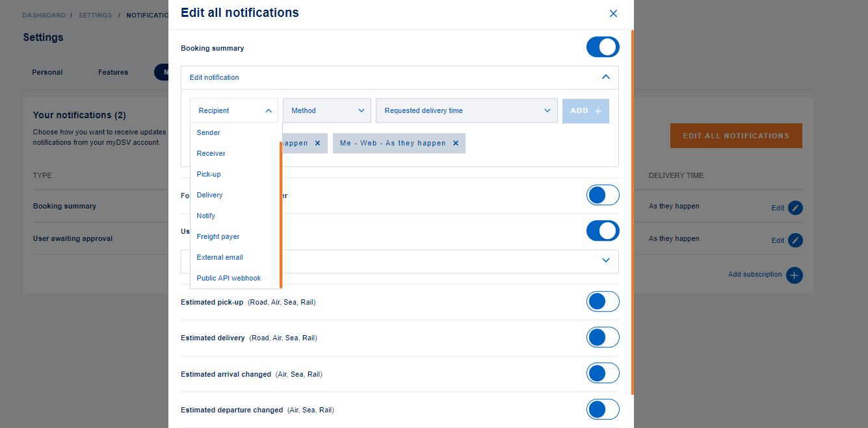Enable Estimated pick-up notifications toggle

tap(602, 302)
